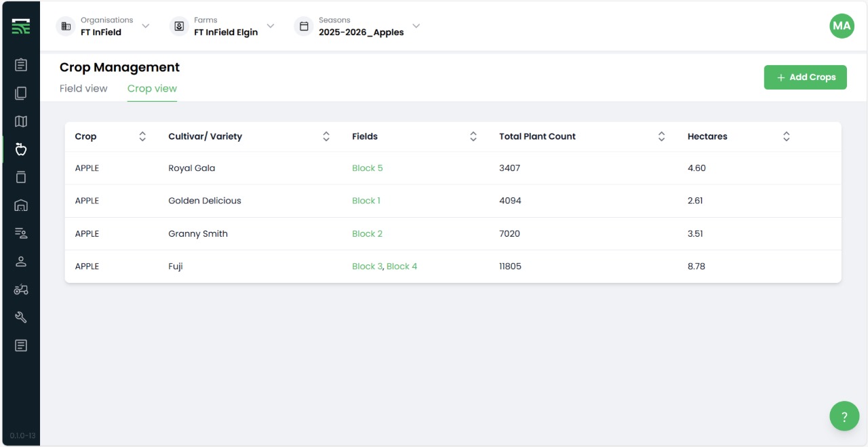Click the Fields header label
The width and height of the screenshot is (868, 447).
(x=365, y=136)
